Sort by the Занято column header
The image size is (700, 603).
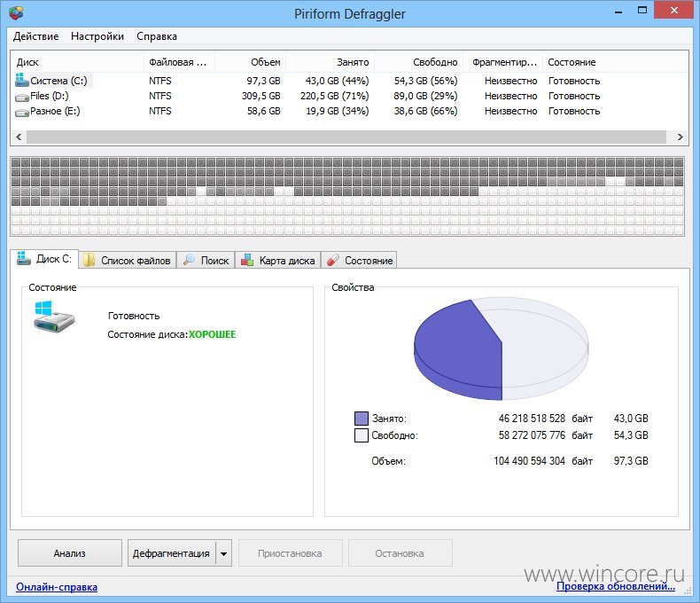(330, 62)
